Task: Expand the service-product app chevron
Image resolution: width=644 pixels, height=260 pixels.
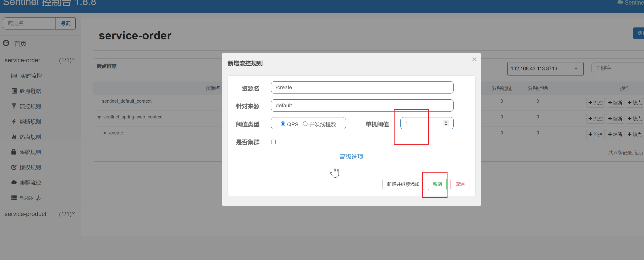Action: coord(74,213)
